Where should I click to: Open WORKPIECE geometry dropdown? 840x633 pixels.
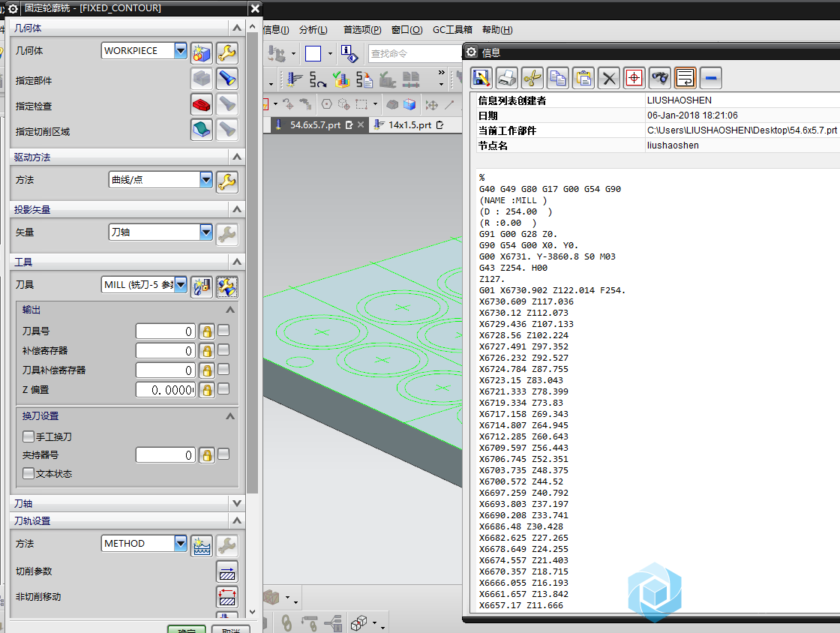click(181, 51)
